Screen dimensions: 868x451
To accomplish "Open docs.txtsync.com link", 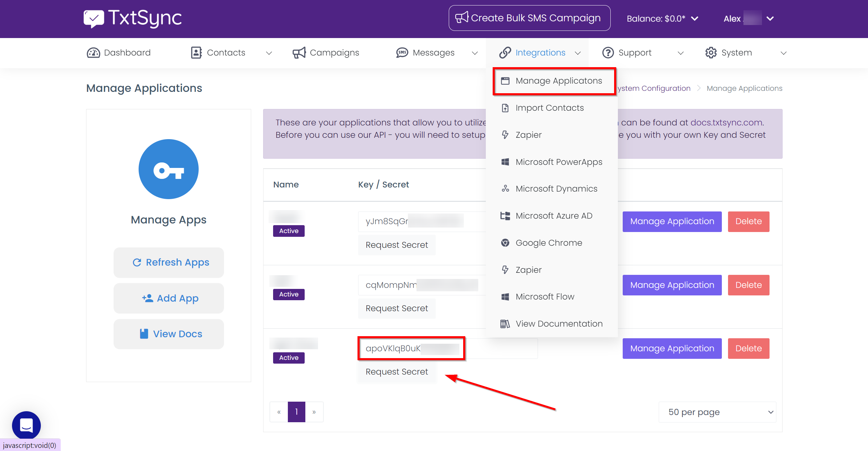I will 726,123.
